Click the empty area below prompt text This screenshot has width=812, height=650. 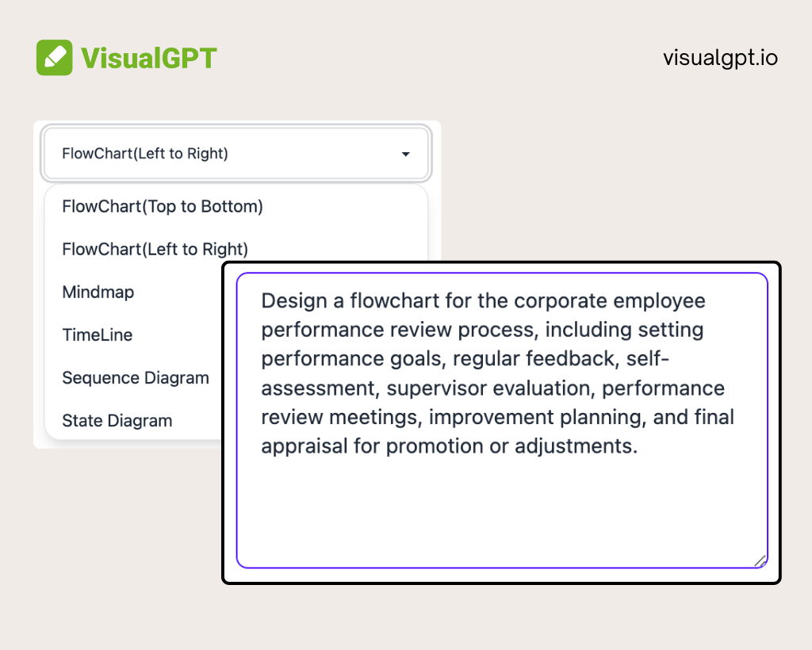[x=502, y=512]
